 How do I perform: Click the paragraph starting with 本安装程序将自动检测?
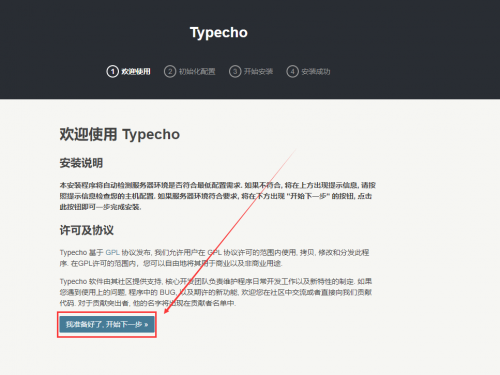[x=218, y=196]
